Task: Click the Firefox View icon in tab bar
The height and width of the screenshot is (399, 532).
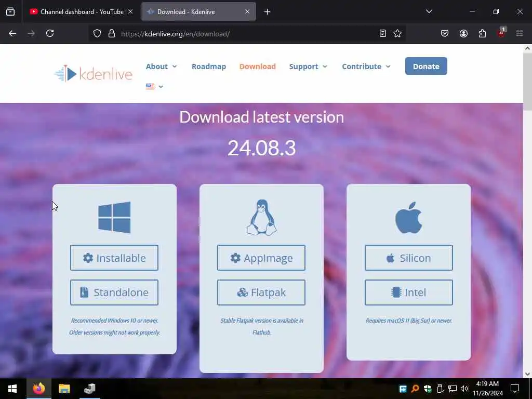Action: pyautogui.click(x=10, y=12)
